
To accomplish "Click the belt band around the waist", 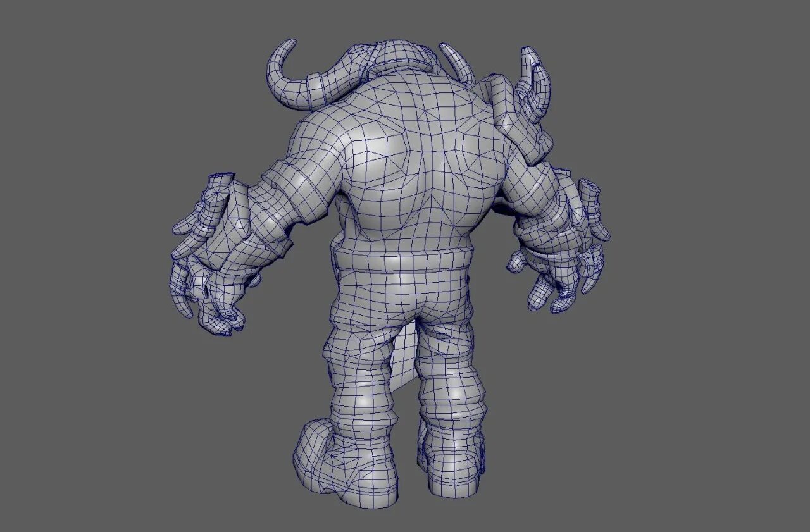I will click(x=402, y=261).
